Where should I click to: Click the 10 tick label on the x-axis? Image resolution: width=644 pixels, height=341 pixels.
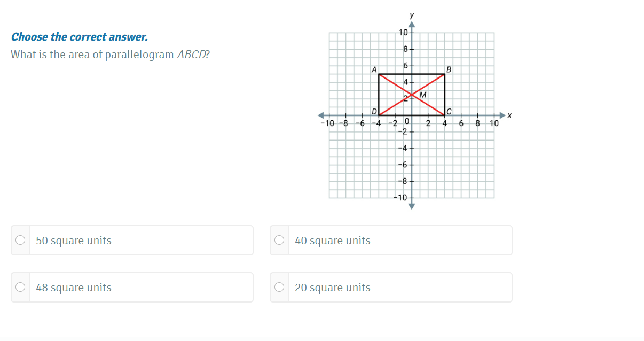[x=494, y=123]
